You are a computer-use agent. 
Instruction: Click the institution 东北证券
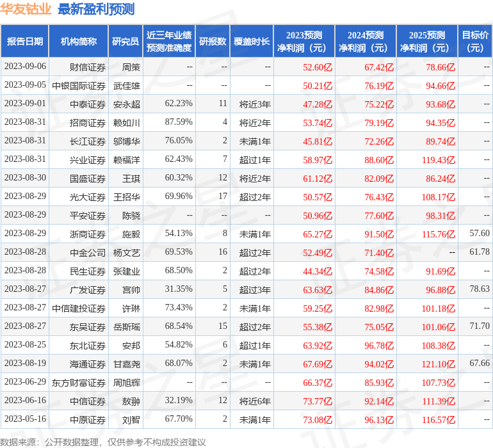(88, 345)
